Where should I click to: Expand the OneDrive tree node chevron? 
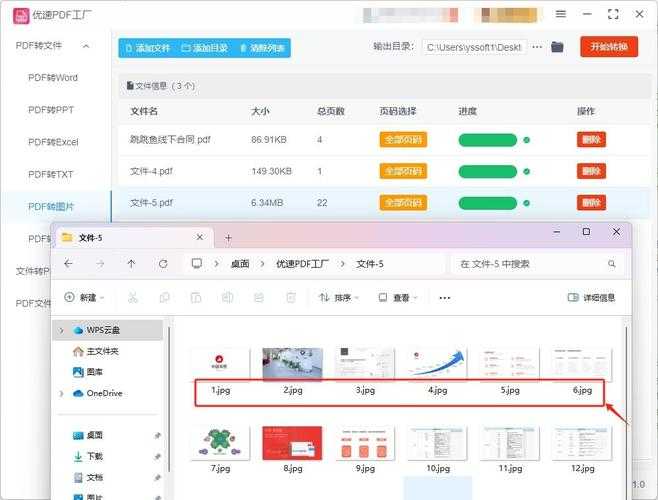61,393
